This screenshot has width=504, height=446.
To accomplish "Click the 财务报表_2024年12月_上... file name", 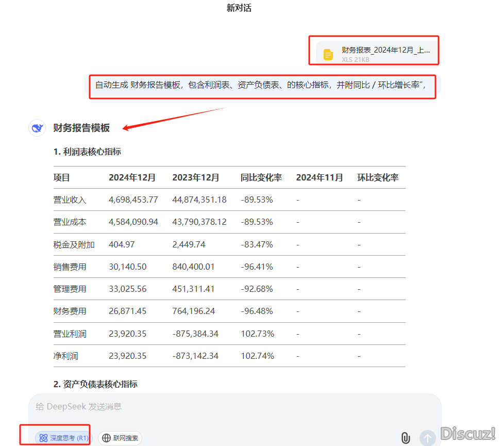I will (385, 50).
